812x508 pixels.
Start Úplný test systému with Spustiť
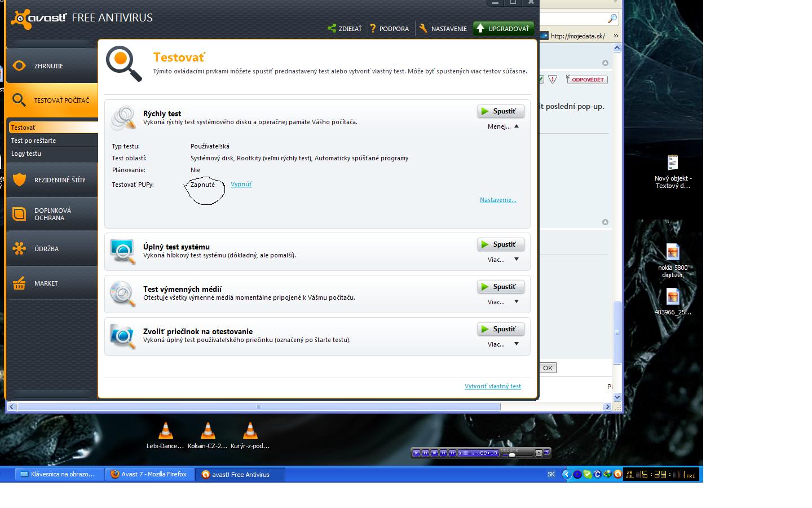click(501, 244)
